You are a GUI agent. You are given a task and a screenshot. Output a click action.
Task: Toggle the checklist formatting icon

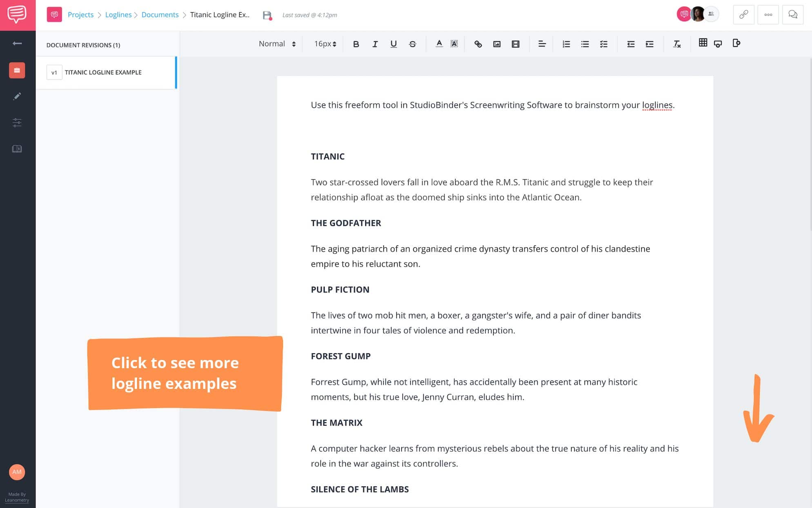coord(604,43)
